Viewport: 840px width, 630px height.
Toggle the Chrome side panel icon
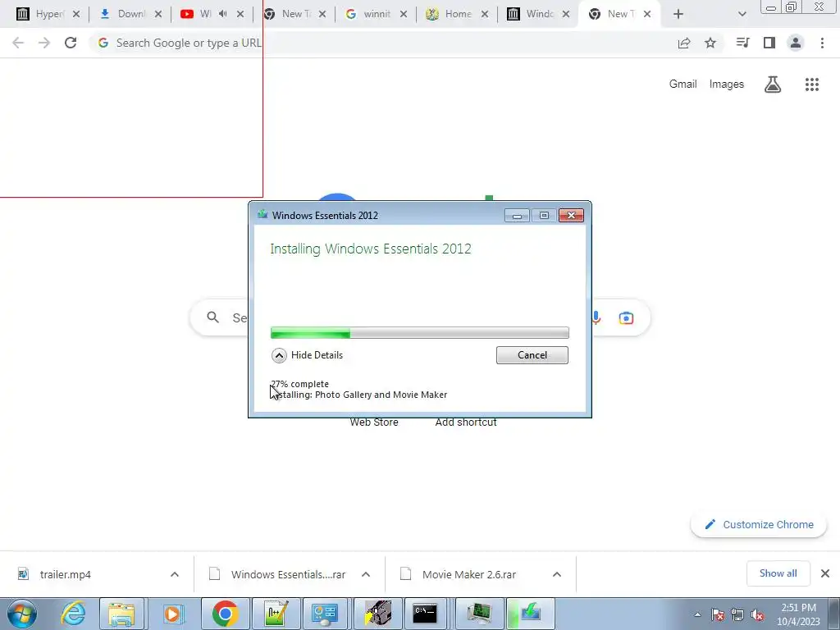769,43
